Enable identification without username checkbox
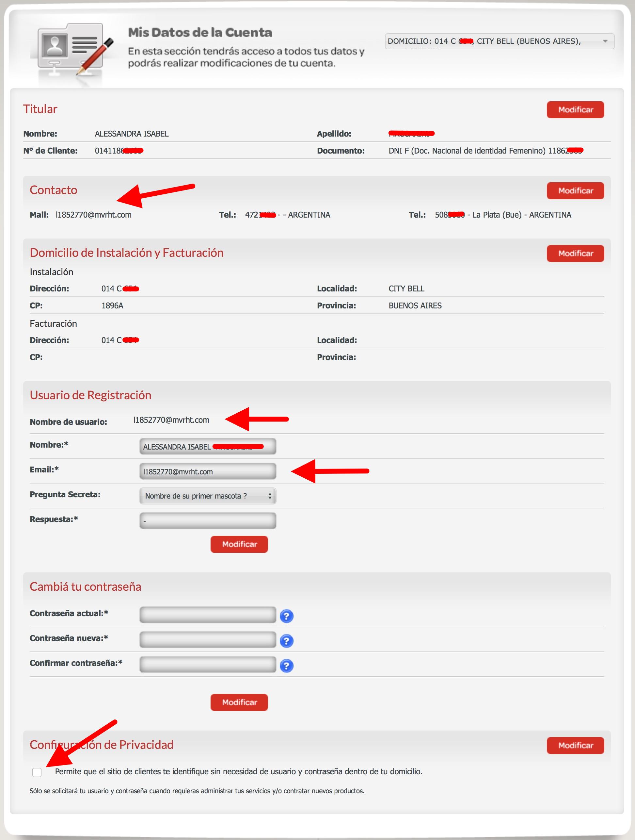This screenshot has height=840, width=635. (x=37, y=772)
